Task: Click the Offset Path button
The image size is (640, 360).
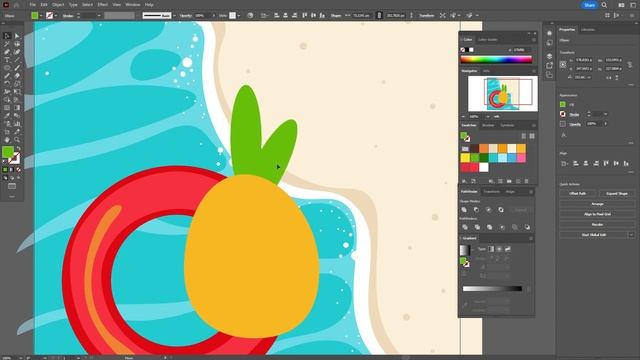Action: point(578,193)
